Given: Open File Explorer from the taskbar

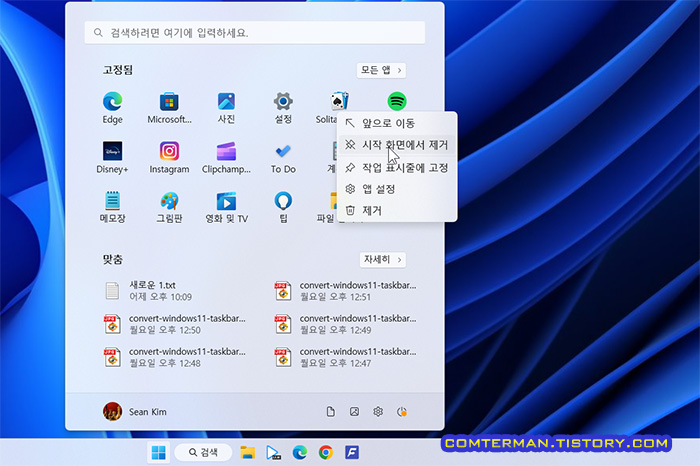Looking at the screenshot, I should pyautogui.click(x=247, y=453).
